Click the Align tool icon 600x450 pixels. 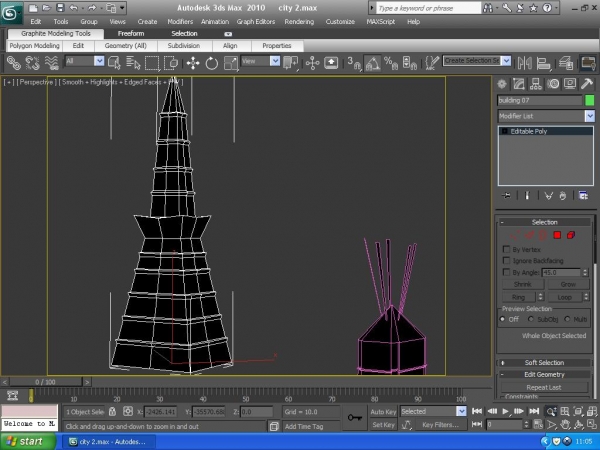(543, 63)
